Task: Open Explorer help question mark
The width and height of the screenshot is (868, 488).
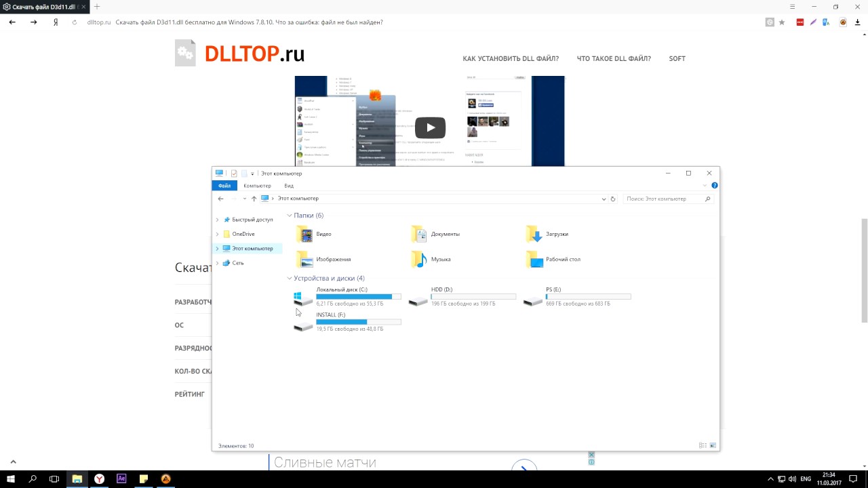Action: [715, 185]
